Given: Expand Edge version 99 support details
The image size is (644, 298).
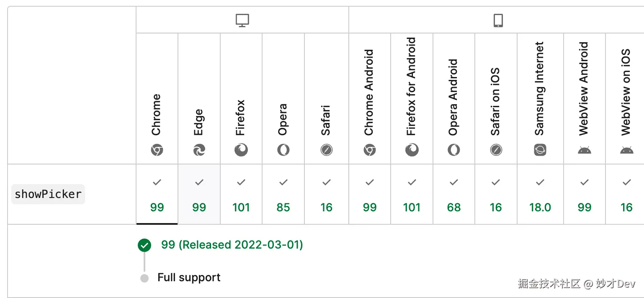Looking at the screenshot, I should coord(199,195).
